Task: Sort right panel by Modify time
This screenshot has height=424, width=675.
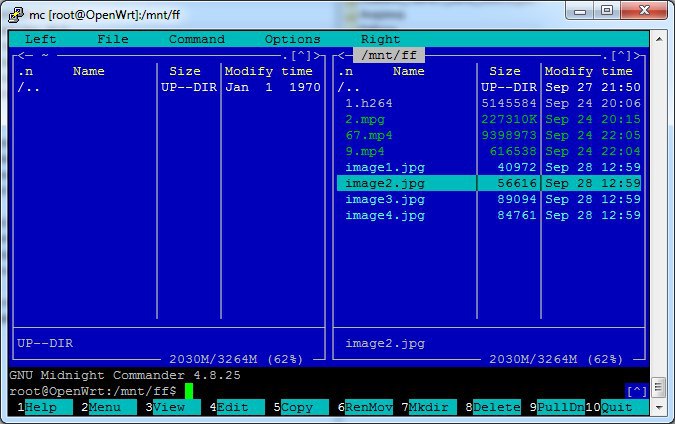Action: [588, 71]
